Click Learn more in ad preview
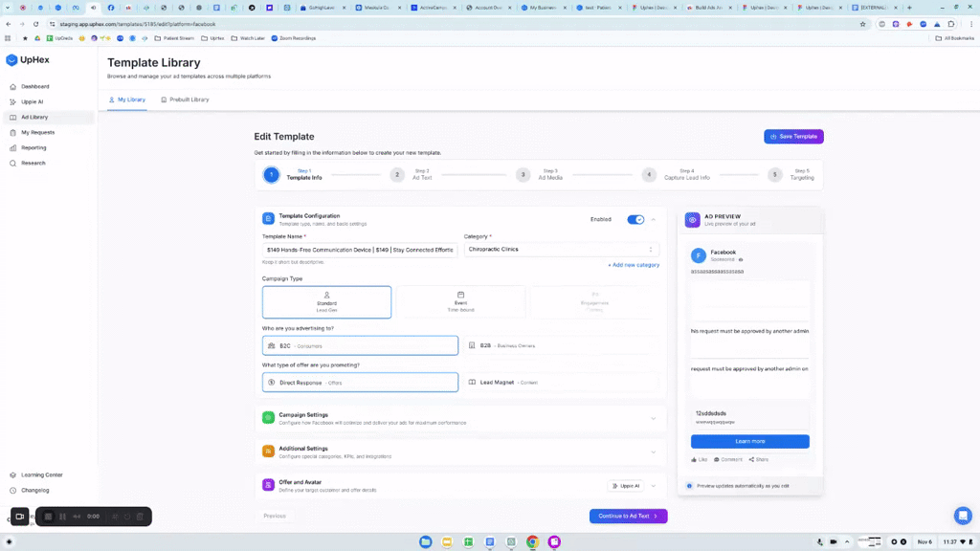Viewport: 980px width, 551px height. [750, 441]
